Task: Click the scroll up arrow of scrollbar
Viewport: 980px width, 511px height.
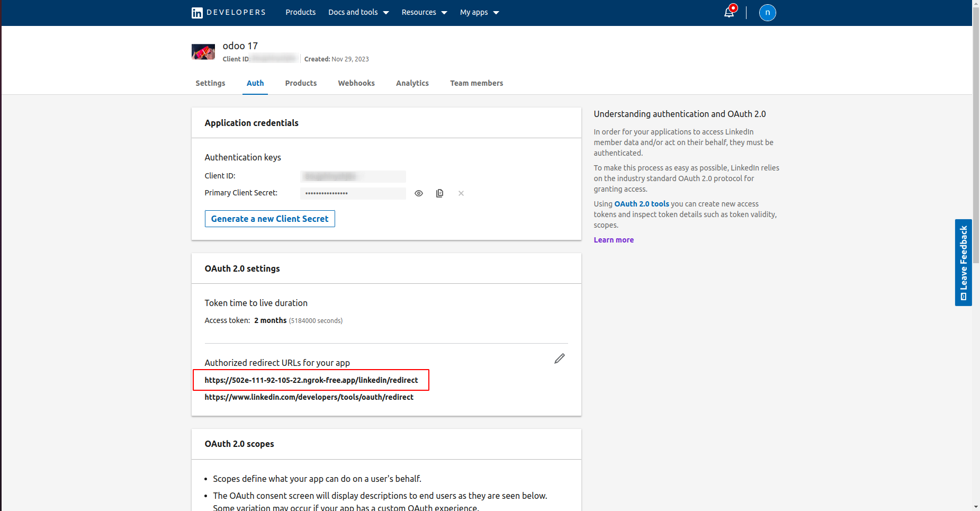Action: 976,3
